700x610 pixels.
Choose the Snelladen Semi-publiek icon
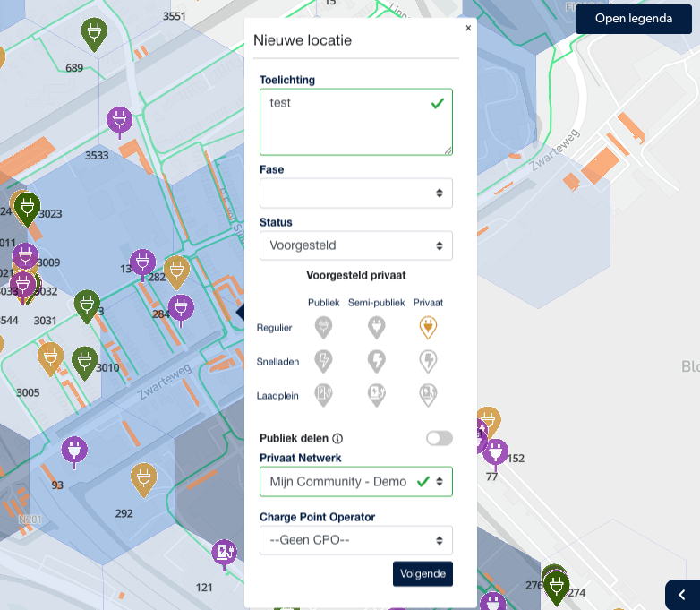click(x=376, y=361)
